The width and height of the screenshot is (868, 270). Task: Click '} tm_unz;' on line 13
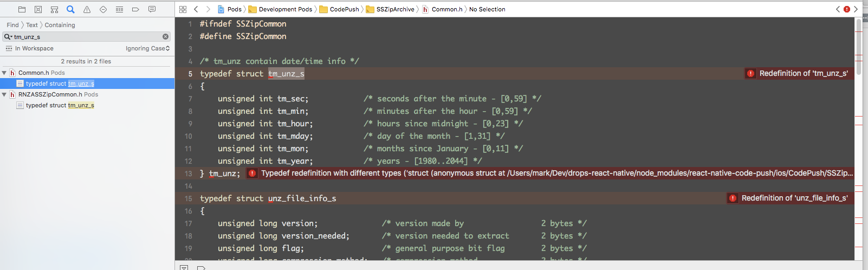tap(220, 173)
